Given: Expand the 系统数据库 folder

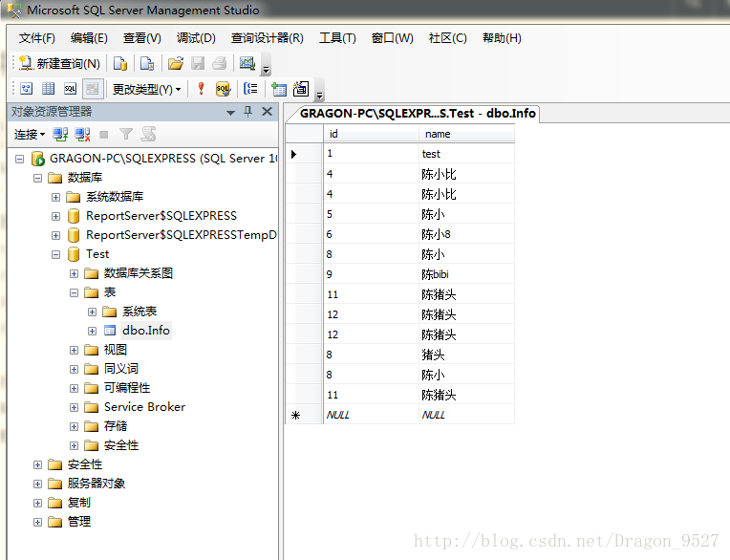Looking at the screenshot, I should coord(55,198).
